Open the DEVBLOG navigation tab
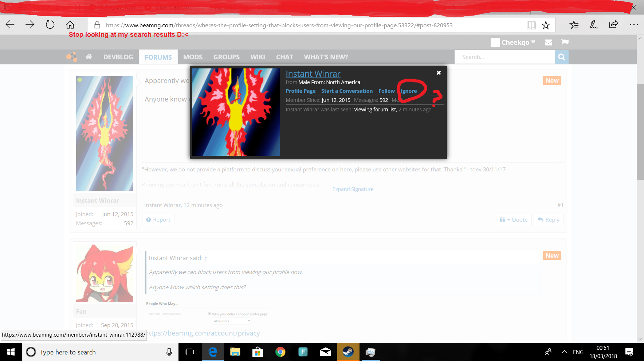Screen dimensions: 644x361 point(118,57)
